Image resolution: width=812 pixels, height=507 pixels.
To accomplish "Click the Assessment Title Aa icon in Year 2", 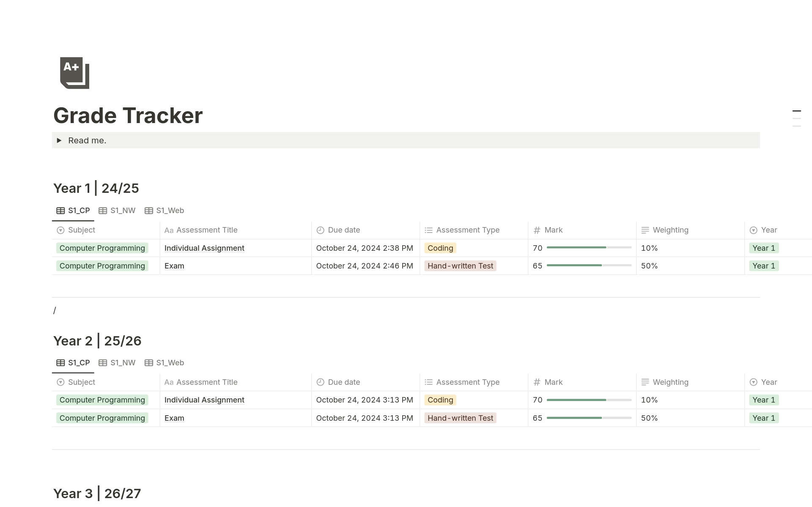I will pos(169,382).
